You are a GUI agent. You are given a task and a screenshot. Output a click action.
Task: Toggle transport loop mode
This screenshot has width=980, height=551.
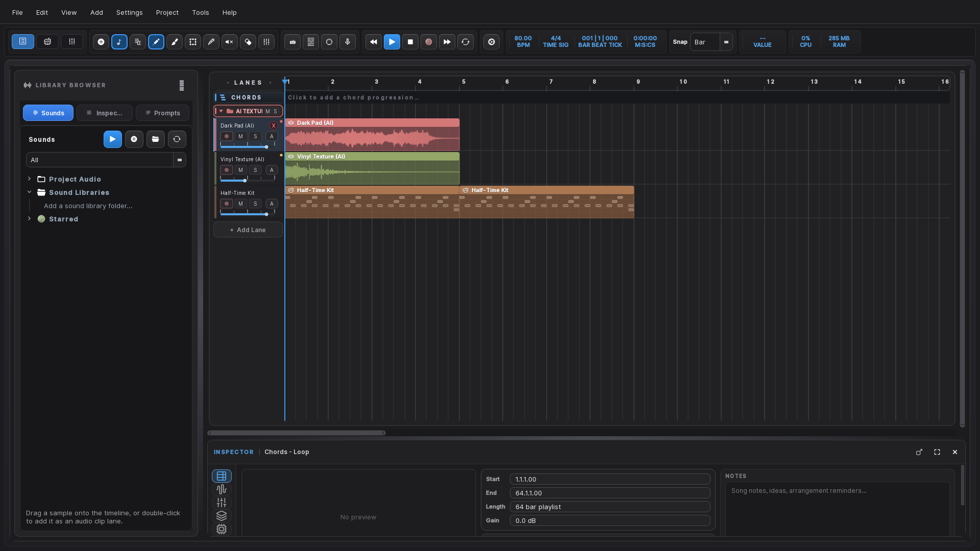(x=465, y=42)
